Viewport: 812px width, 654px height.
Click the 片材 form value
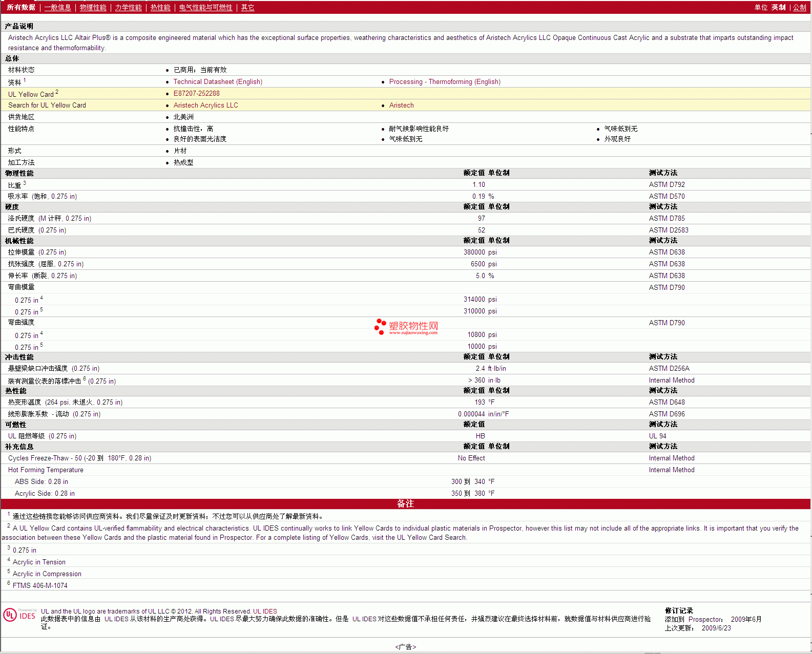[x=180, y=151]
